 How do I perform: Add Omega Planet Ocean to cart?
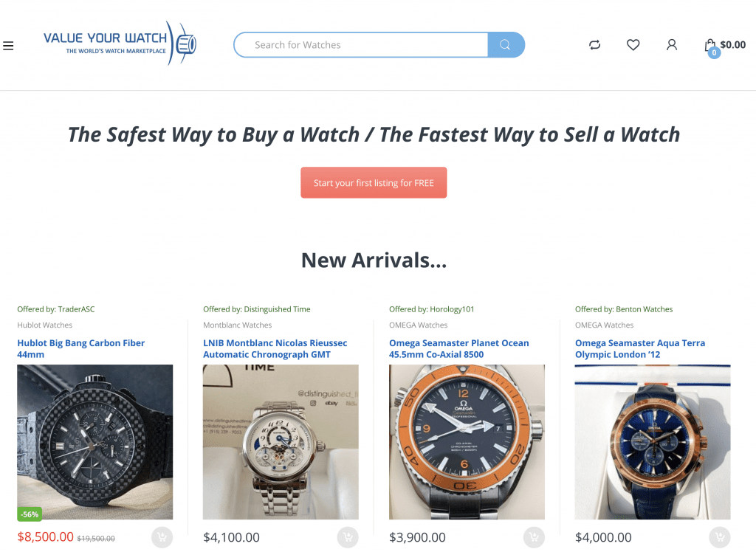click(534, 537)
